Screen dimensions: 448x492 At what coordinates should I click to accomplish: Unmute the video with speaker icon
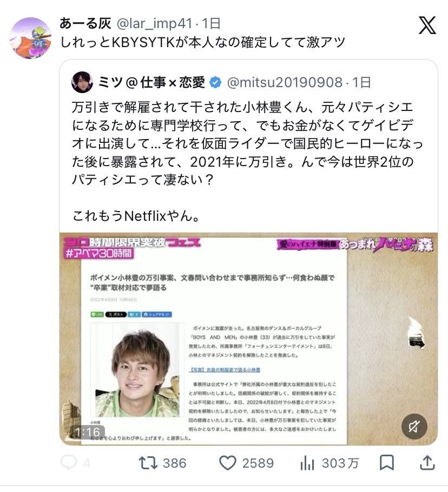click(x=414, y=427)
